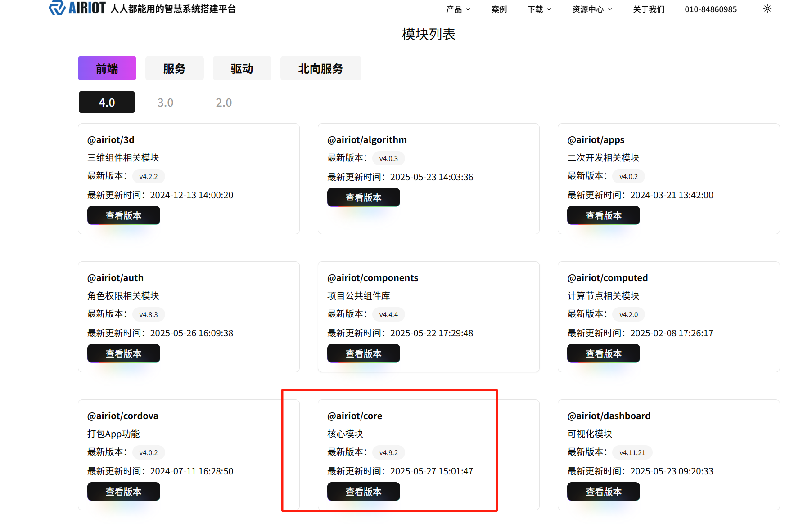This screenshot has width=785, height=532.
Task: Click the @airiot/cordova module title
Action: [123, 416]
